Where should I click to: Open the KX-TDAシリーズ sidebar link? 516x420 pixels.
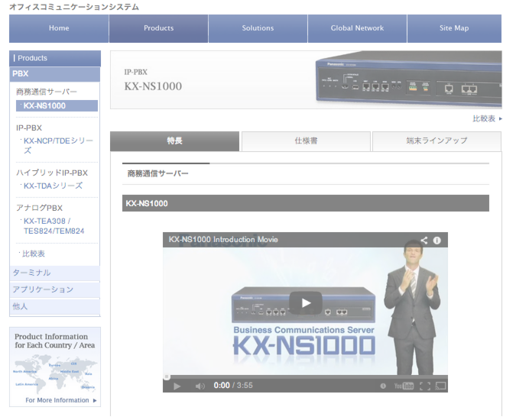click(53, 186)
